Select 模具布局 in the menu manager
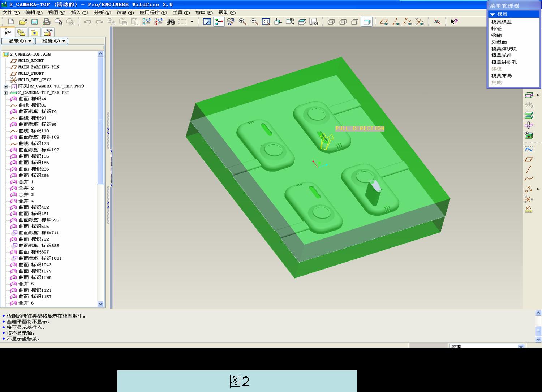Viewport: 542px width, 392px height. click(501, 76)
